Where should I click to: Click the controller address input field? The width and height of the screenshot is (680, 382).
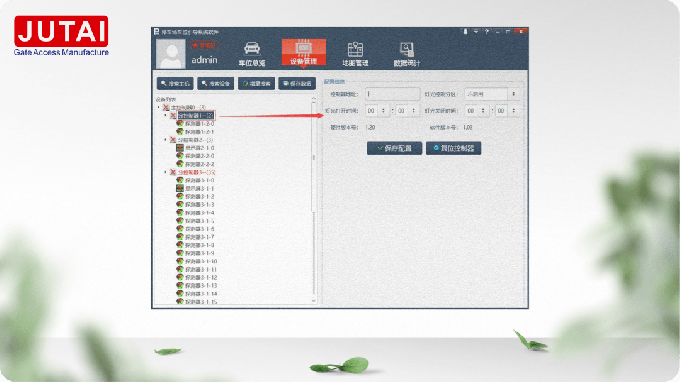click(392, 94)
